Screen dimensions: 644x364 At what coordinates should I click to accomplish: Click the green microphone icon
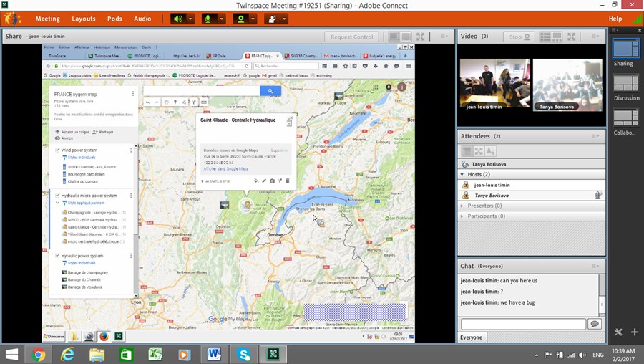tap(209, 19)
